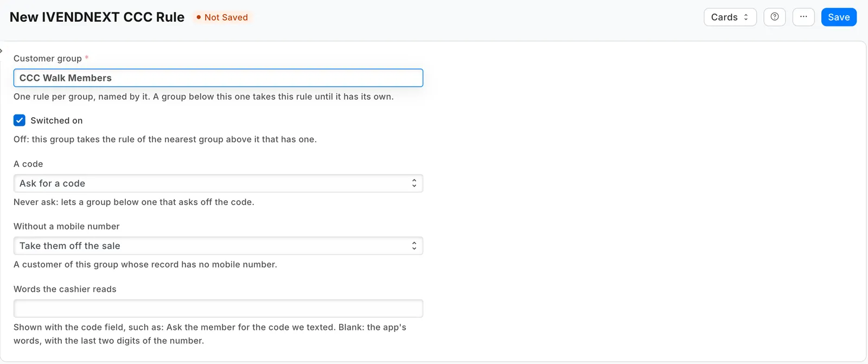Viewport: 868px width, 364px height.
Task: Click the Without a mobile number label
Action: pos(67,226)
